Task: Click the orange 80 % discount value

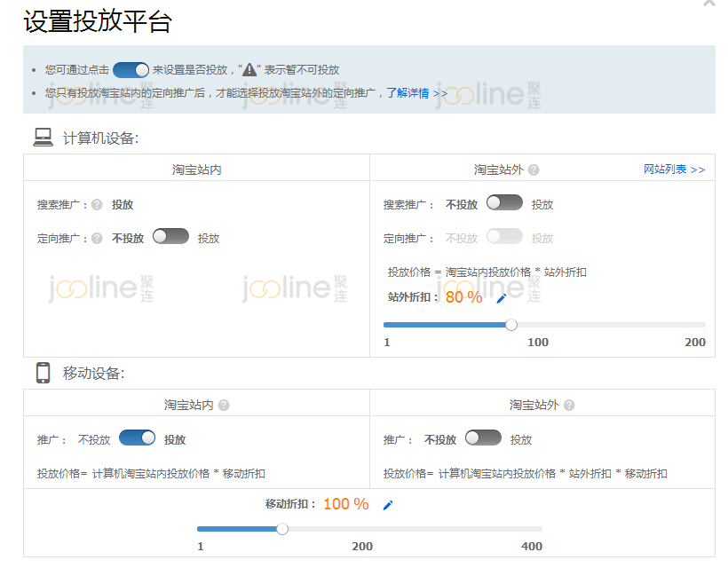Action: pyautogui.click(x=463, y=297)
